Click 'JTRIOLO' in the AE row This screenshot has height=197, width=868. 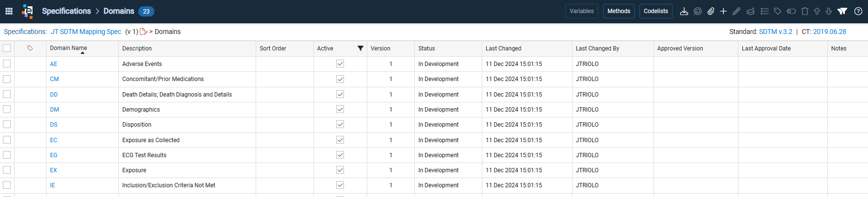click(x=587, y=64)
